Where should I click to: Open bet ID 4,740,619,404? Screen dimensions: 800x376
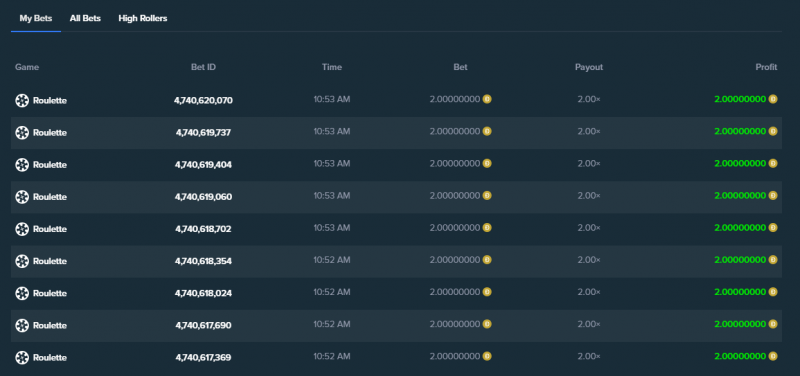click(203, 165)
